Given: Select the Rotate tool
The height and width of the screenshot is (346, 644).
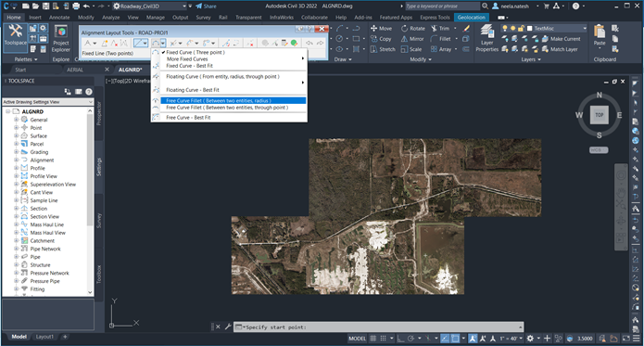Looking at the screenshot, I should [413, 29].
